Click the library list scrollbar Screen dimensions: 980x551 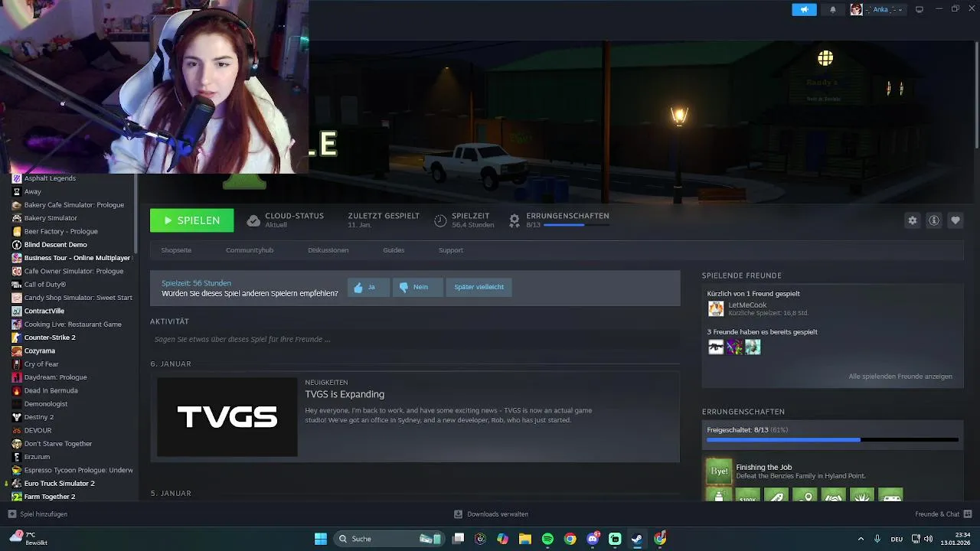(x=136, y=214)
